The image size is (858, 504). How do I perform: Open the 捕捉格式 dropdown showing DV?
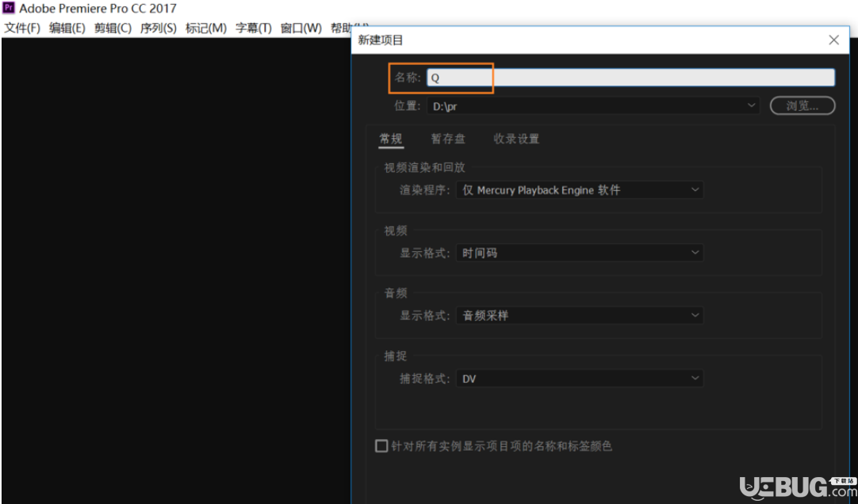pyautogui.click(x=580, y=378)
